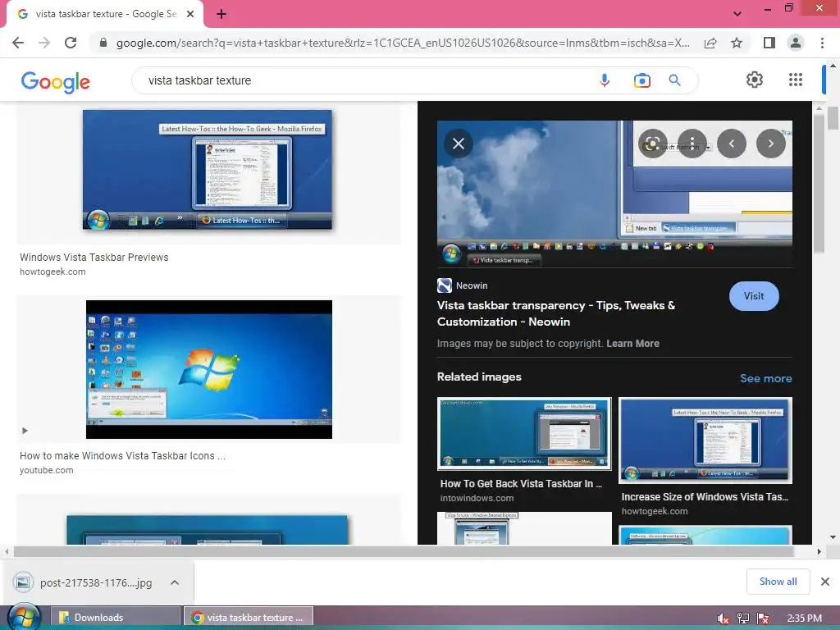Click Windows Vista Taskbar Previews caption
The width and height of the screenshot is (840, 630).
pos(94,257)
